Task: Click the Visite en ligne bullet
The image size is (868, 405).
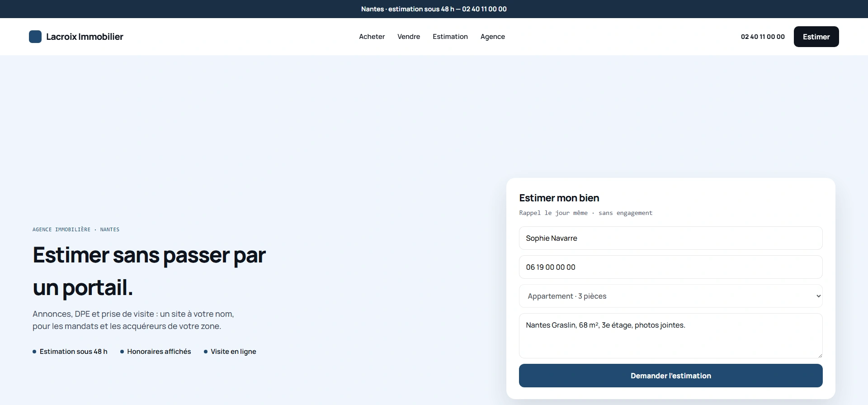Action: (x=230, y=352)
